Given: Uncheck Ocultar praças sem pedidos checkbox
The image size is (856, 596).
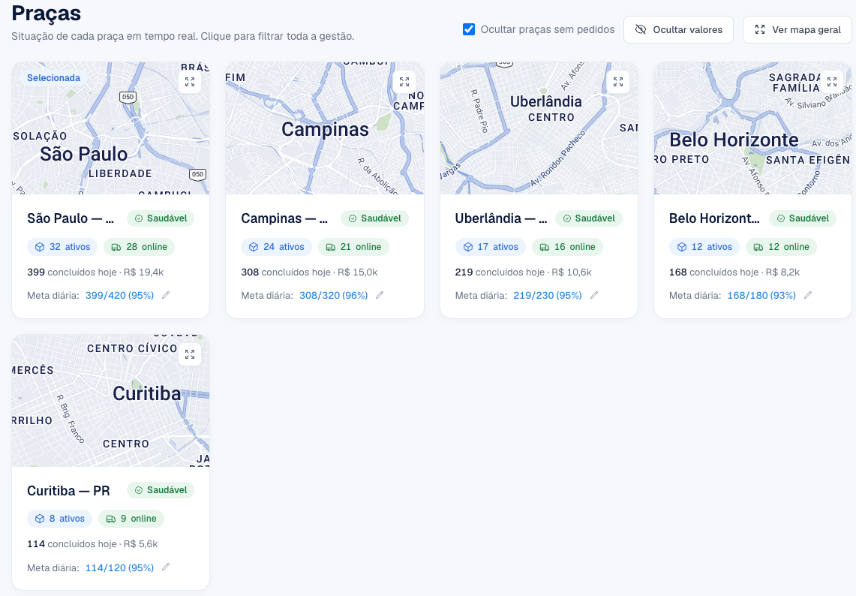Looking at the screenshot, I should tap(469, 29).
